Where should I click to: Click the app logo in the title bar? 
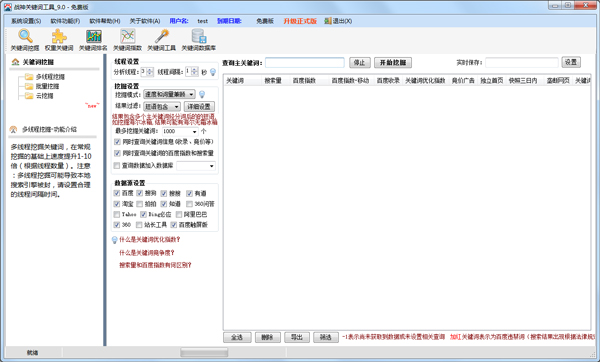coord(8,7)
